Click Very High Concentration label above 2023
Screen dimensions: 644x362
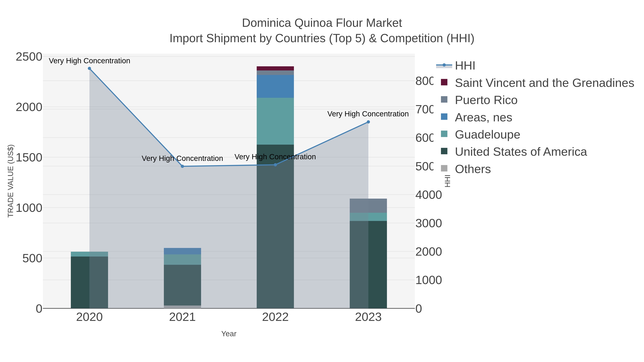coord(368,114)
